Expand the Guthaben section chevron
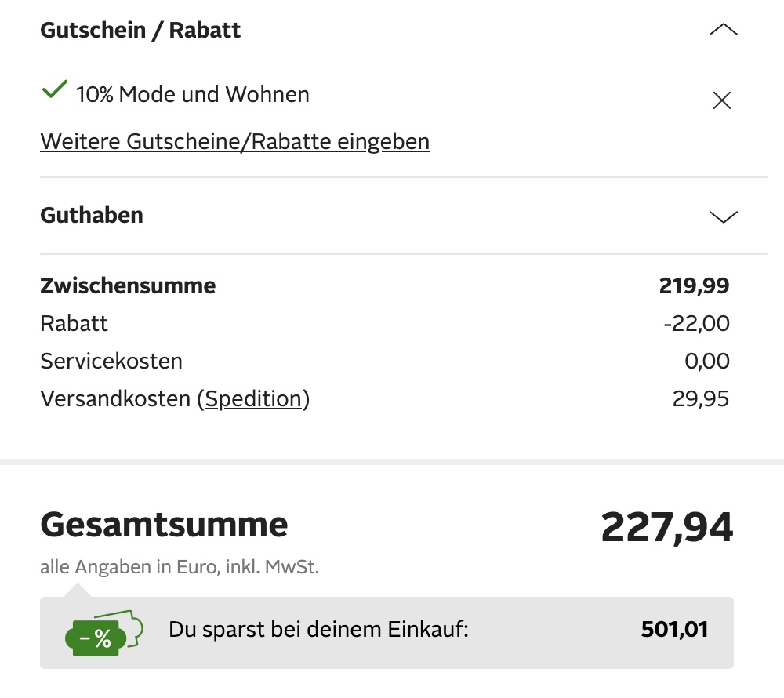Viewport: 784px width, 698px height. 723,216
